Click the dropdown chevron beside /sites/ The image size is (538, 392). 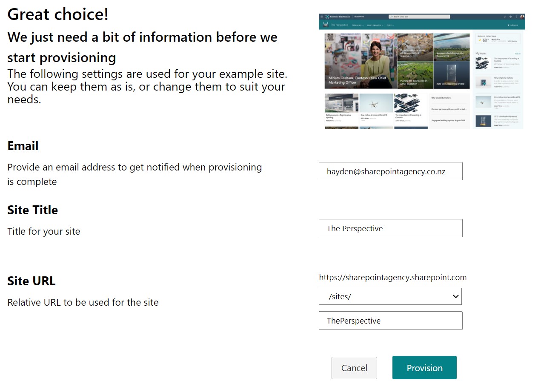(x=455, y=296)
